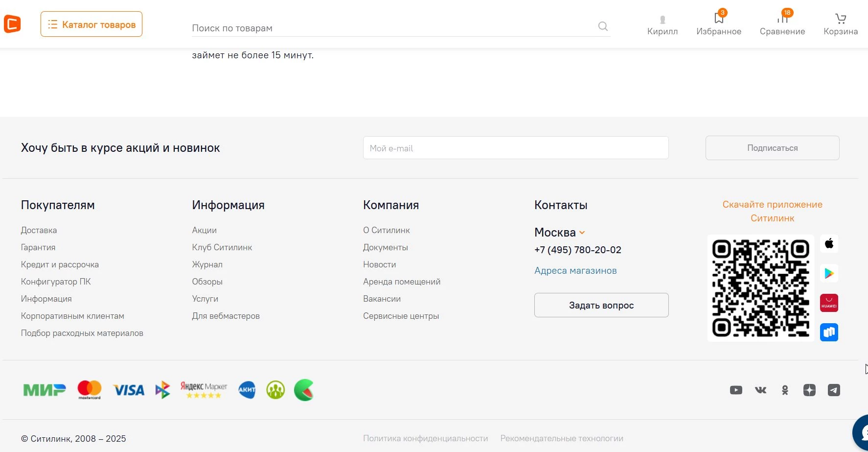
Task: Open Подбор расходных материалов link
Action: pos(82,333)
